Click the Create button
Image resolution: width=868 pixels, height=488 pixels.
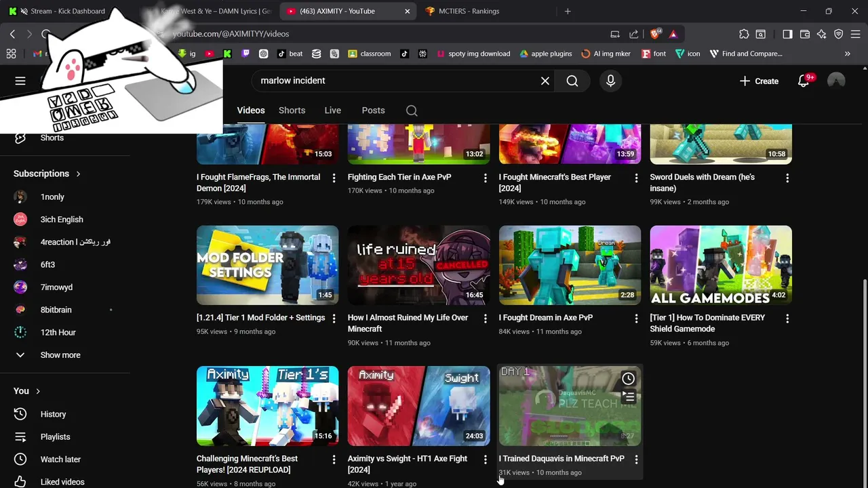(759, 81)
